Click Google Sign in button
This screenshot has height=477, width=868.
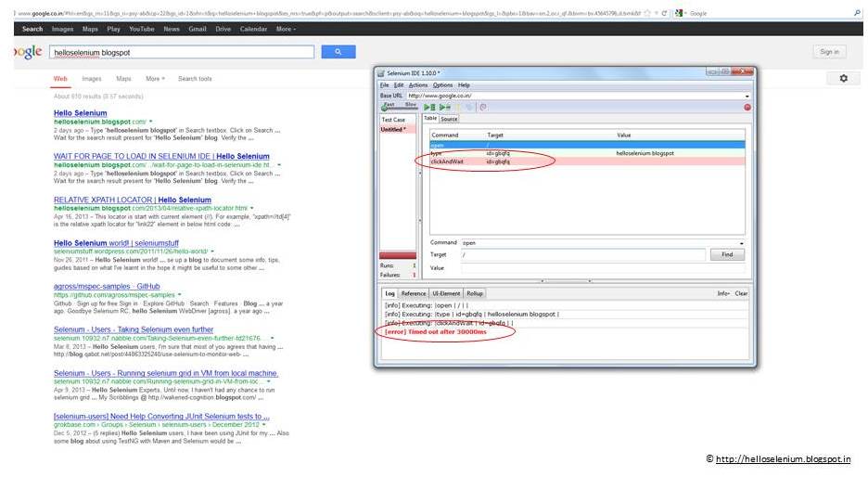[829, 52]
